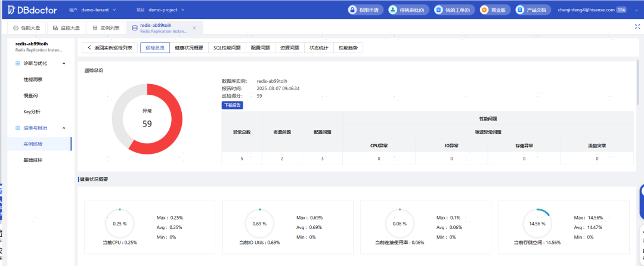The height and width of the screenshot is (266, 644).
Task: Jump to SQL性能问题 section
Action: click(227, 48)
